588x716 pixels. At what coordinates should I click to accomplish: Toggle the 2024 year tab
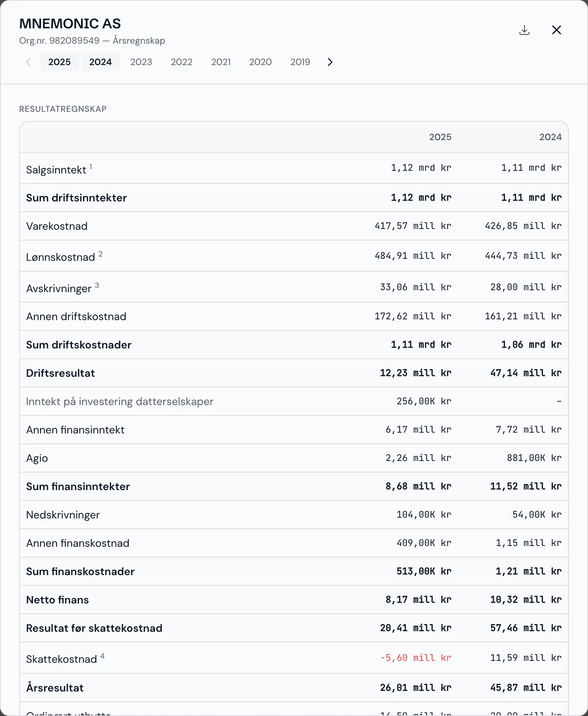click(x=100, y=62)
